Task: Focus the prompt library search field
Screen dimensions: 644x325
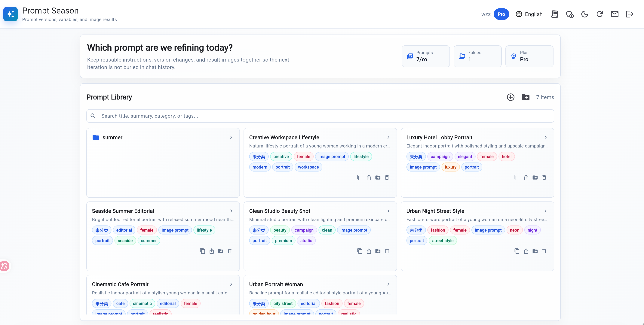Action: [320, 116]
